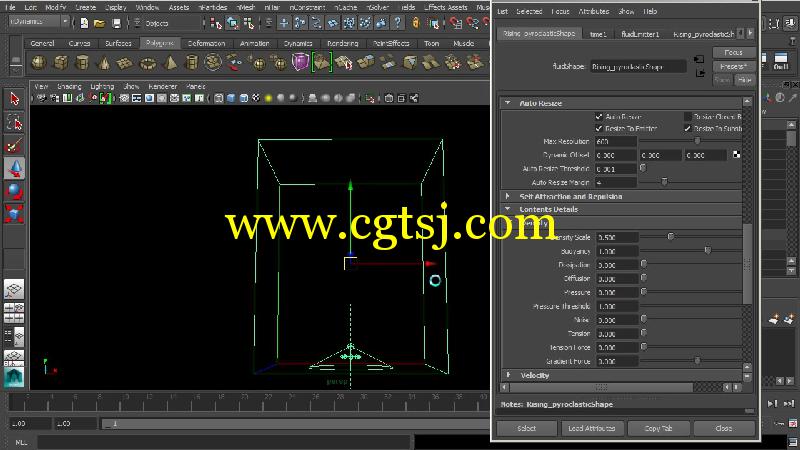Open Attributes menu in Attribute Editor

pyautogui.click(x=593, y=11)
